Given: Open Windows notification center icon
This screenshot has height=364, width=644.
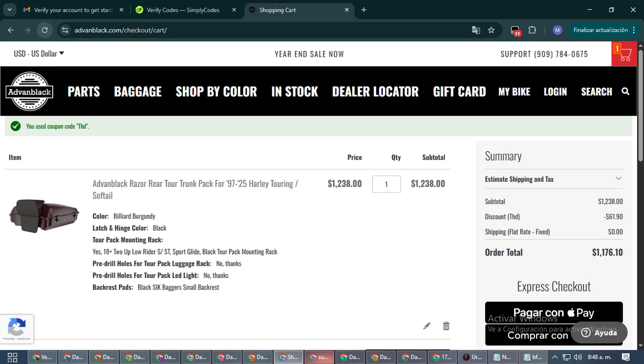Looking at the screenshot, I should [x=626, y=357].
